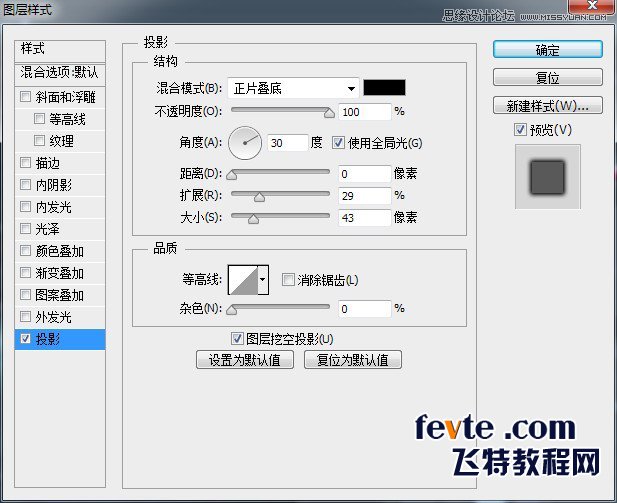
Task: Toggle the 预览 preview checkbox
Action: 520,129
